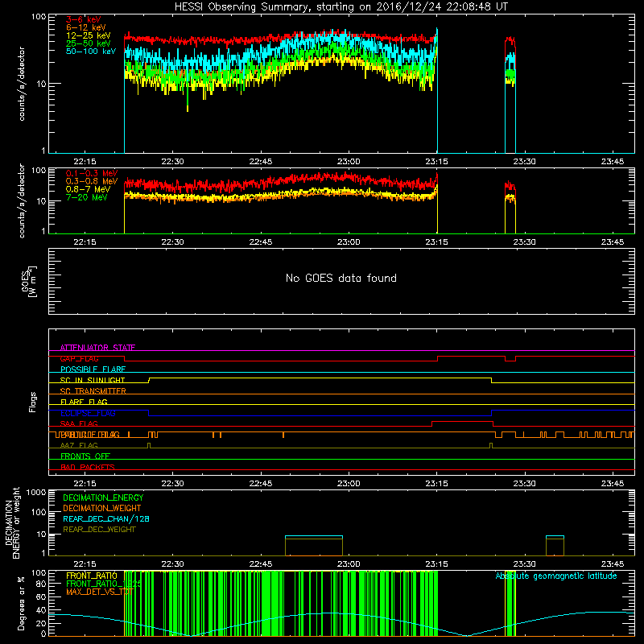Click the 0.3-0.8 MeV legend label

pyautogui.click(x=92, y=181)
